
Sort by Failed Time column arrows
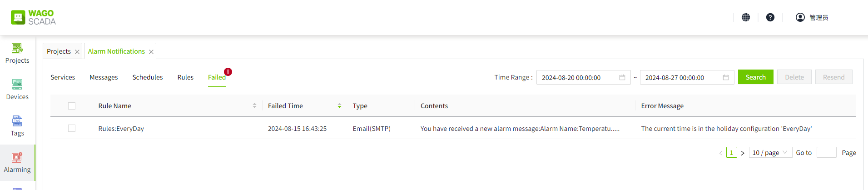tap(339, 106)
